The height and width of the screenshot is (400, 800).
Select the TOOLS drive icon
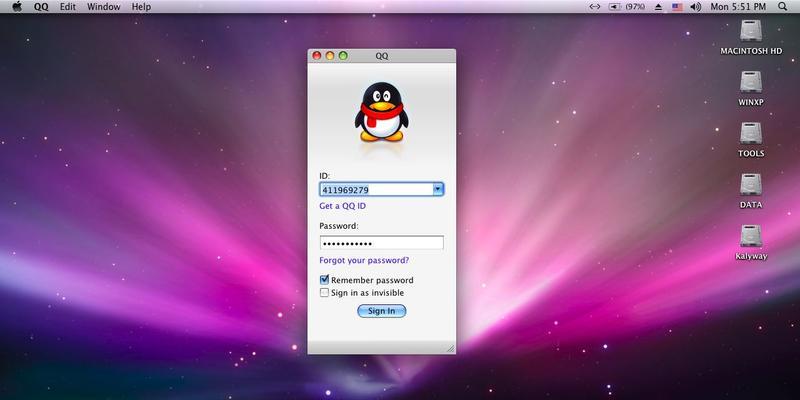751,133
